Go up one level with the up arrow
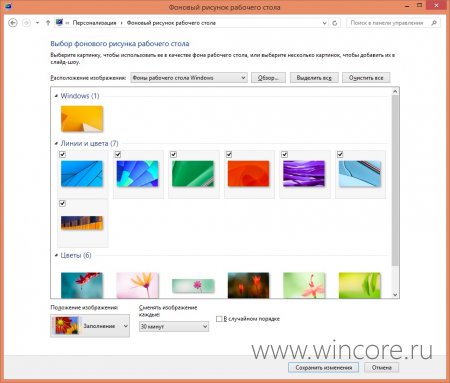The height and width of the screenshot is (383, 450). (48, 23)
